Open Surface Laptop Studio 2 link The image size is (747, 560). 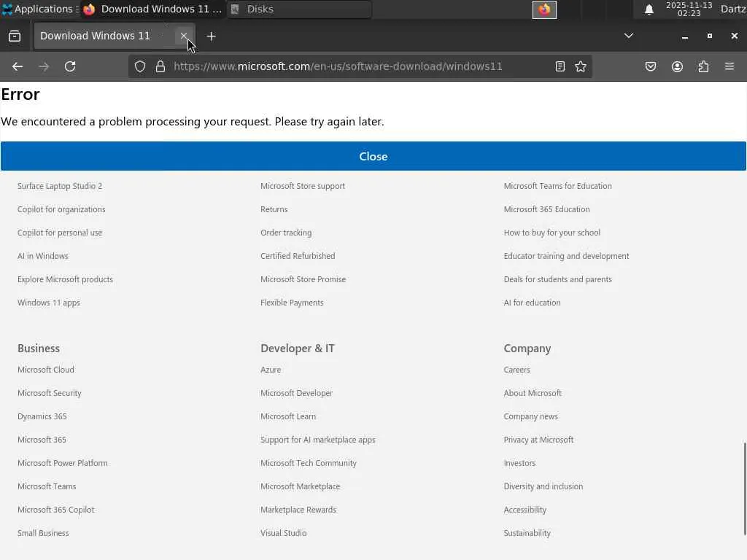click(x=60, y=186)
